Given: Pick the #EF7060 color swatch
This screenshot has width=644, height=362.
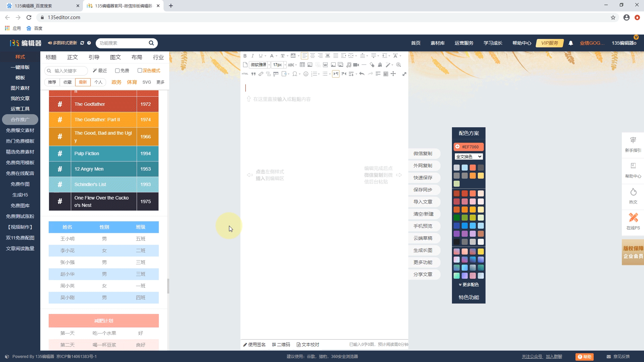Looking at the screenshot, I should (468, 147).
